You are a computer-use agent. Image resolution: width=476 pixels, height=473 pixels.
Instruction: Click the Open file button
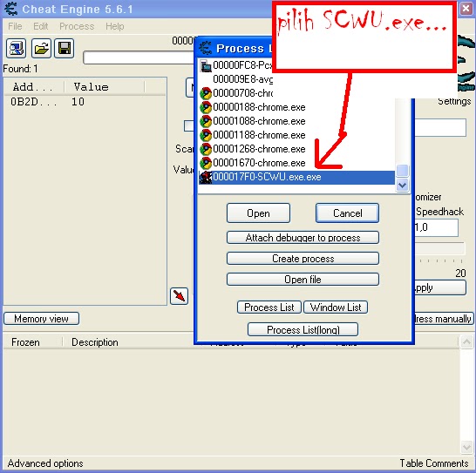(x=303, y=279)
